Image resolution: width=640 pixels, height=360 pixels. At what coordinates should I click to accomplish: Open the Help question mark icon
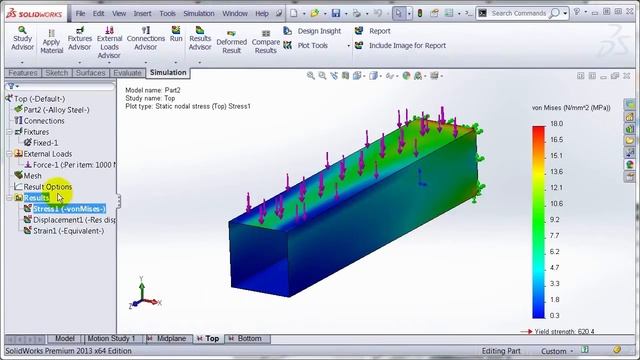coord(577,12)
